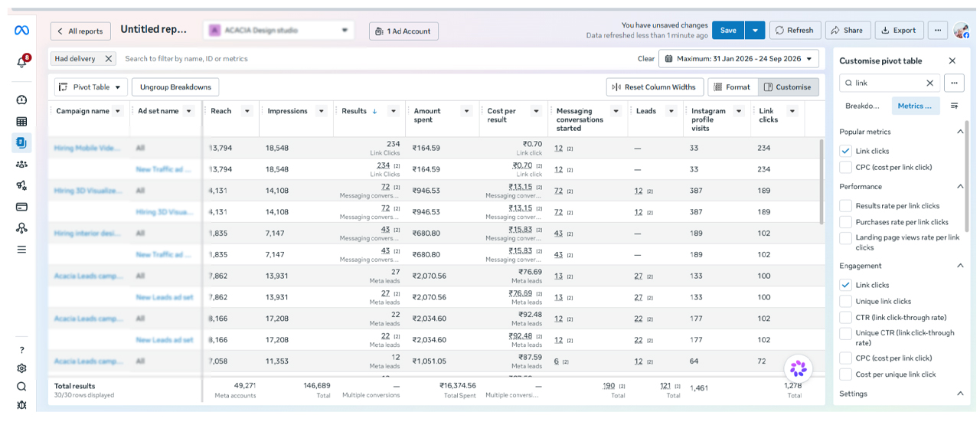Switch to the Breakdowns tab
This screenshot has height=438, width=980.
[x=862, y=106]
